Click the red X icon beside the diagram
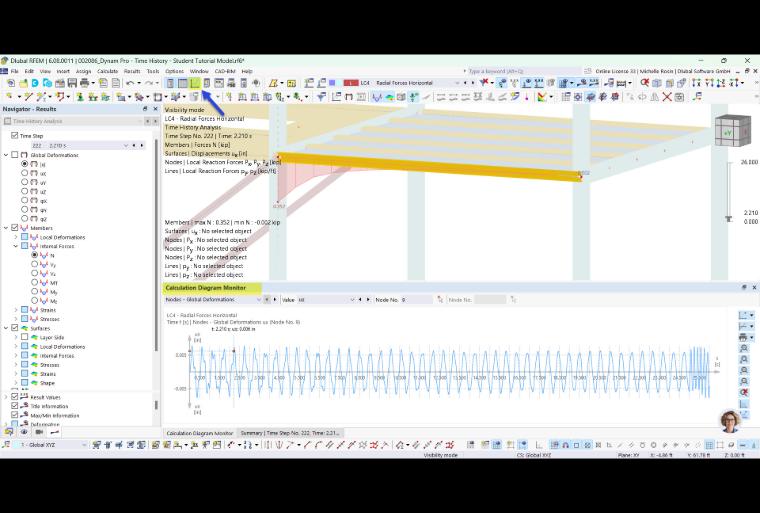 [x=744, y=392]
